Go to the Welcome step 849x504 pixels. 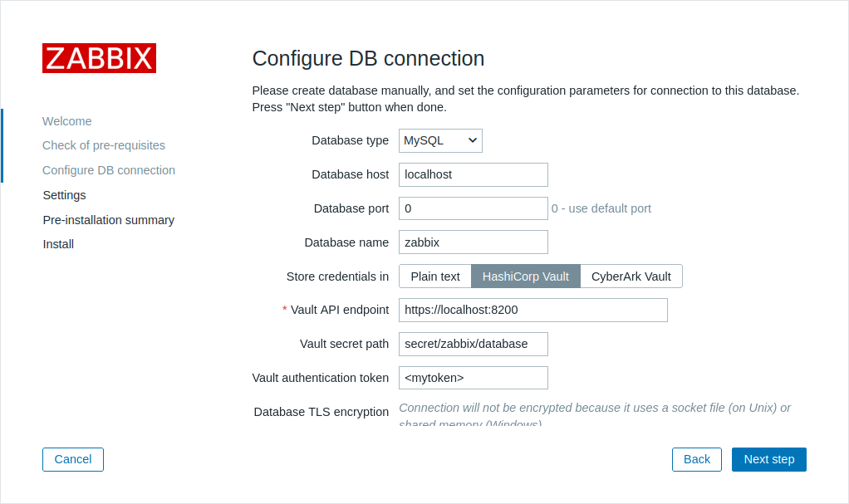(67, 121)
